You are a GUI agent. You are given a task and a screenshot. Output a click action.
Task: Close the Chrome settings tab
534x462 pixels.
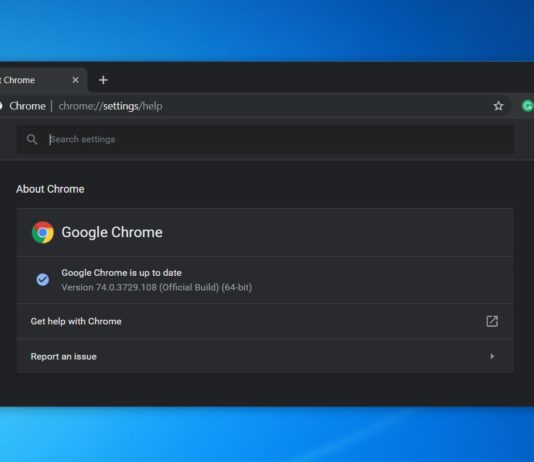coord(76,80)
